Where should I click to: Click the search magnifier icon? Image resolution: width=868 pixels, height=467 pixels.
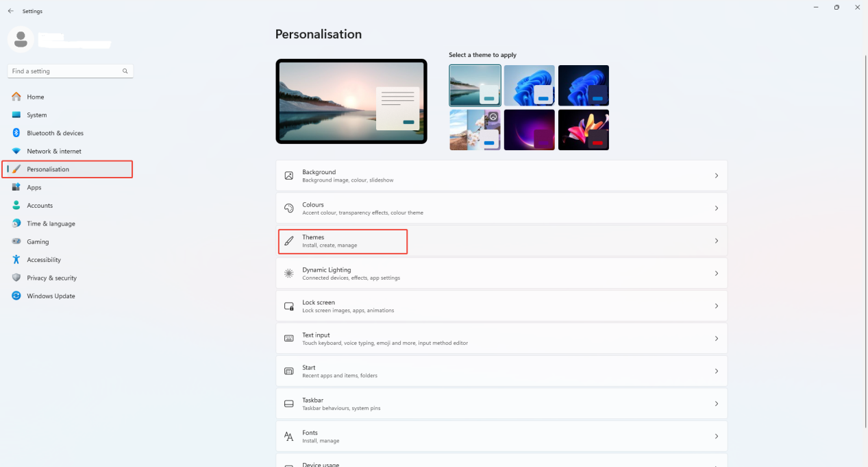click(125, 71)
